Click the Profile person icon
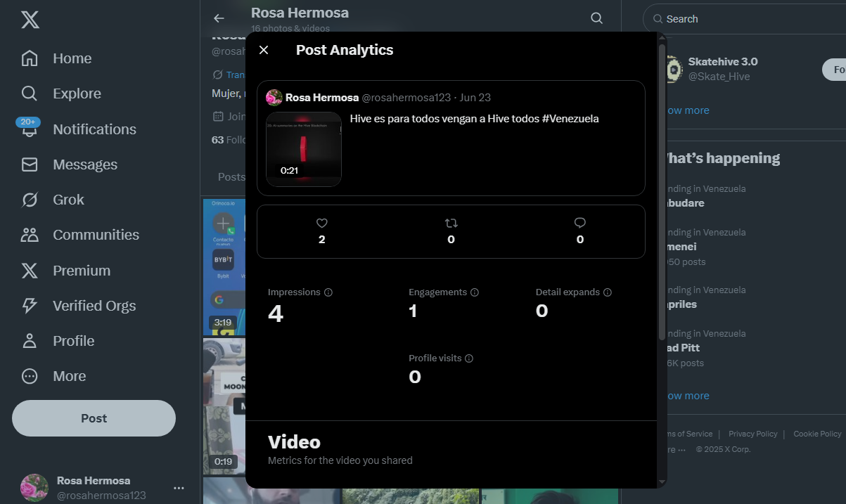The image size is (846, 504). 30,341
